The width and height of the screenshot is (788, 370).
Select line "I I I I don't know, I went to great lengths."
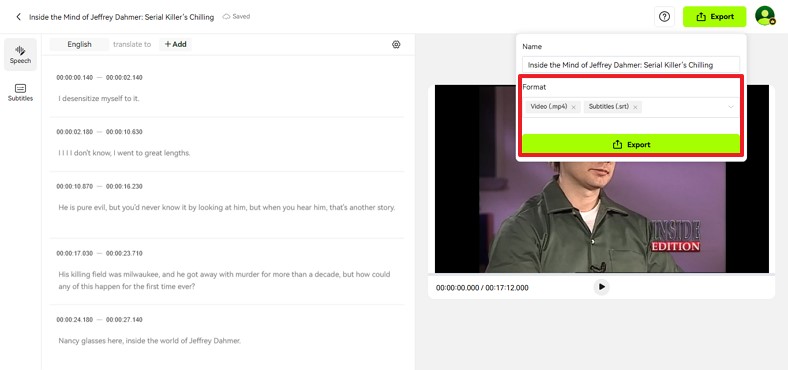[x=124, y=153]
